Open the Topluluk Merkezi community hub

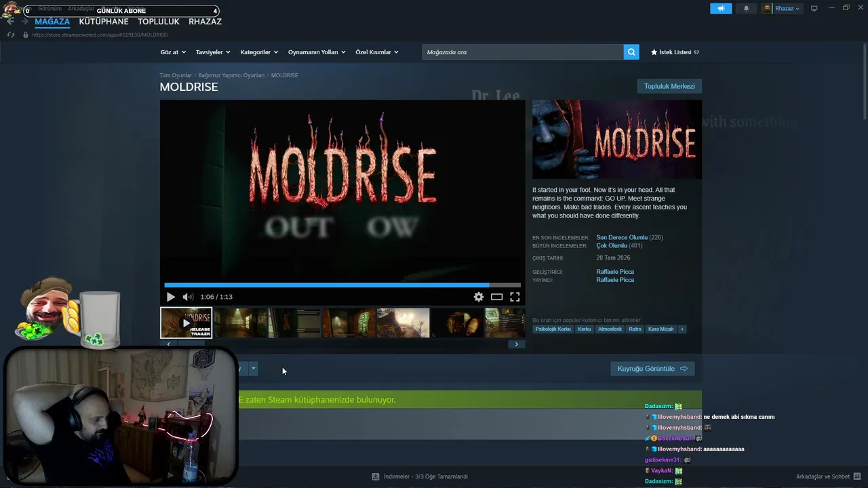pos(669,86)
